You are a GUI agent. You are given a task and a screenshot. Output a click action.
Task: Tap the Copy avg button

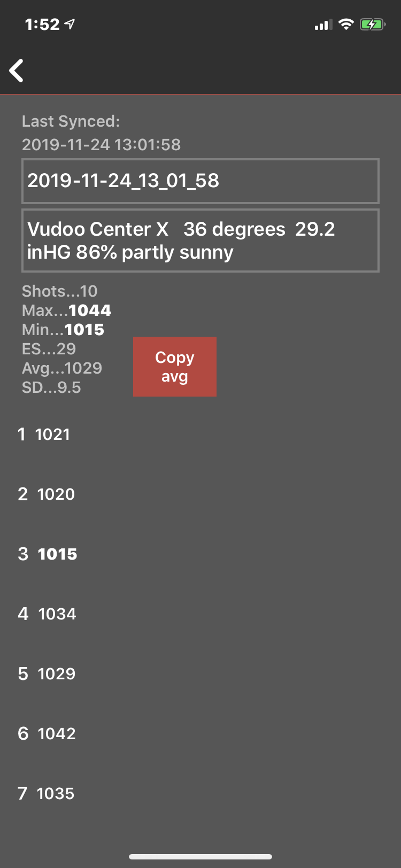[x=175, y=367]
